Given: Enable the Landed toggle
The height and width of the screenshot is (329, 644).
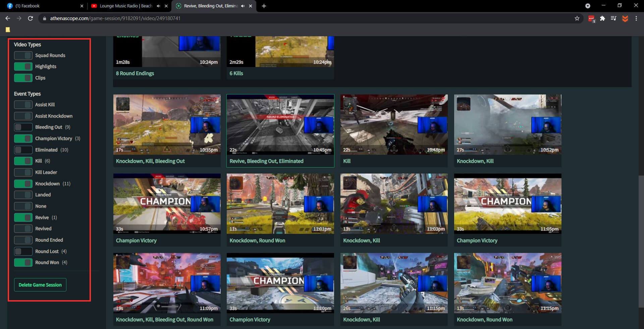Looking at the screenshot, I should pyautogui.click(x=23, y=195).
